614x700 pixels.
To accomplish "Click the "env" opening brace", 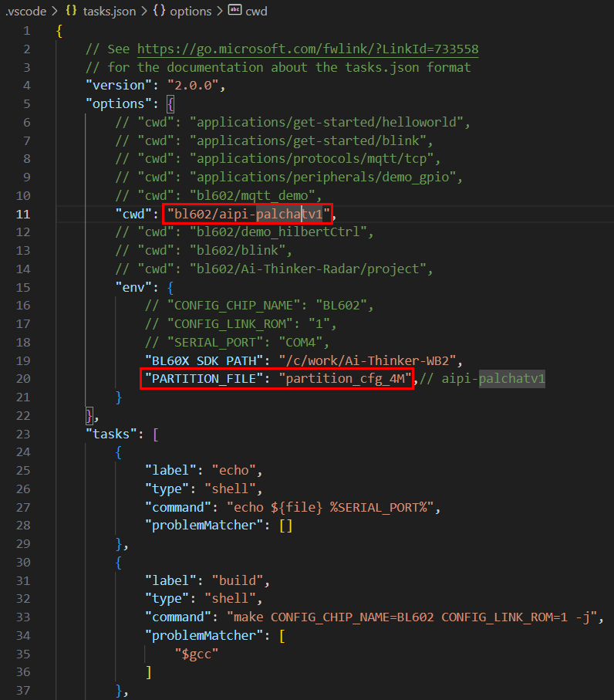I will pos(170,288).
